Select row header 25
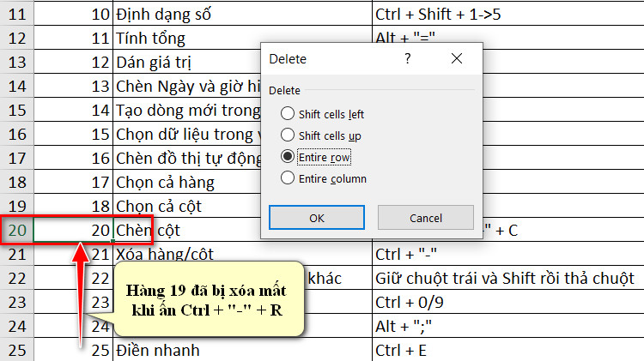Viewport: 644px width, 361px height. click(17, 350)
